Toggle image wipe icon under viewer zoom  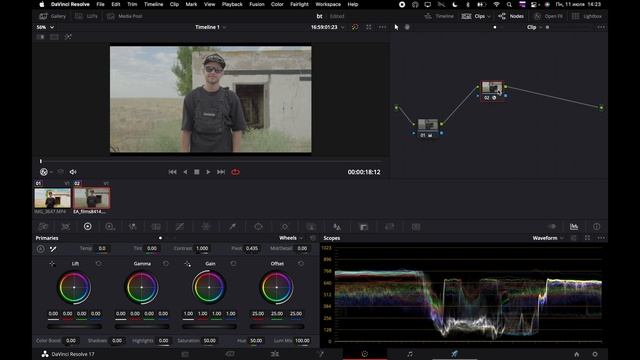40,37
